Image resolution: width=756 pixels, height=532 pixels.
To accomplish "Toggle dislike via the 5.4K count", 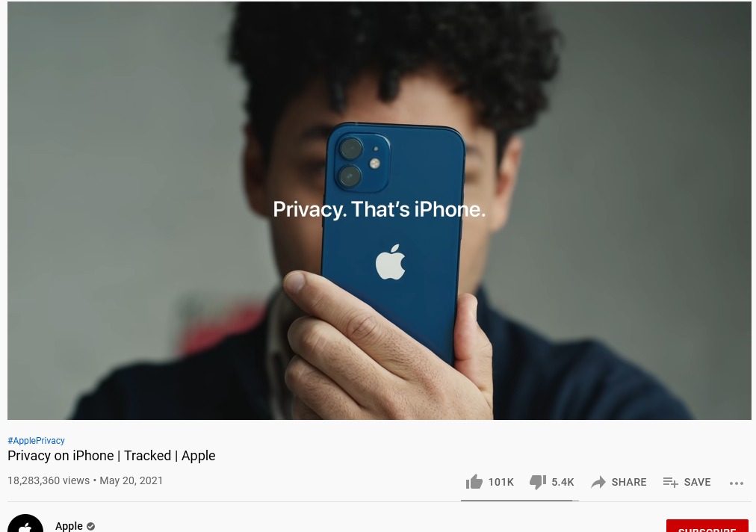I will click(563, 482).
